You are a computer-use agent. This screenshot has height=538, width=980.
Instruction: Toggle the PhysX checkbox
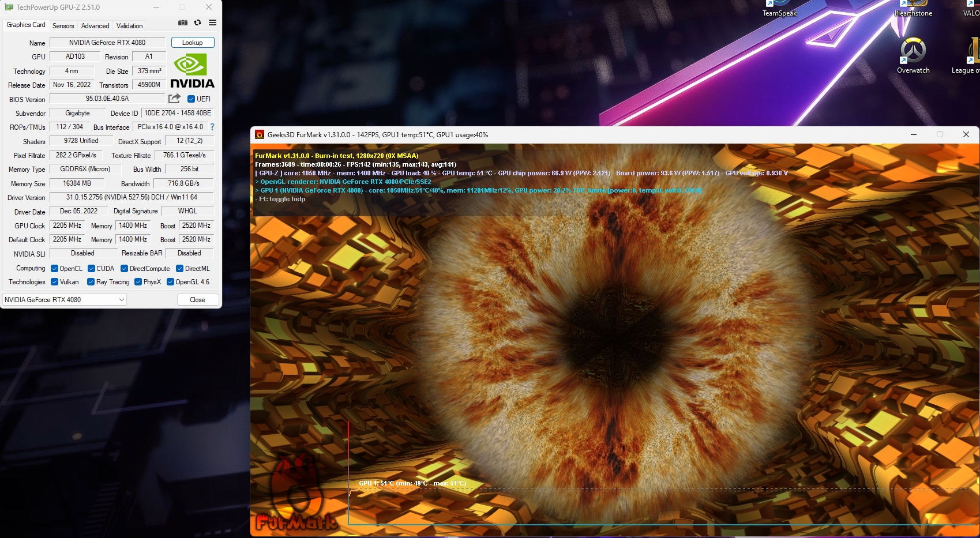click(138, 281)
